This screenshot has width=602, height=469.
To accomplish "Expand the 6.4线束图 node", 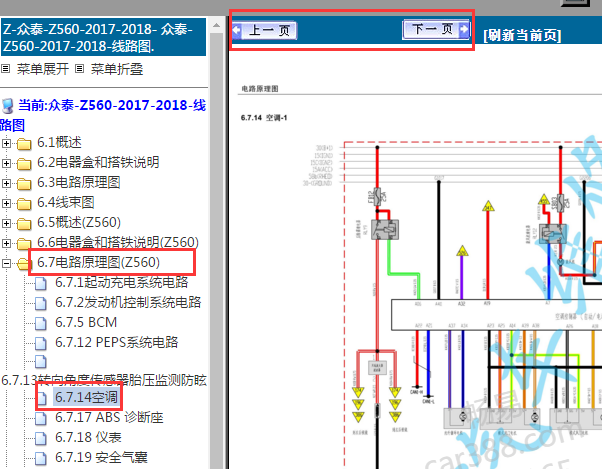I will click(x=6, y=203).
